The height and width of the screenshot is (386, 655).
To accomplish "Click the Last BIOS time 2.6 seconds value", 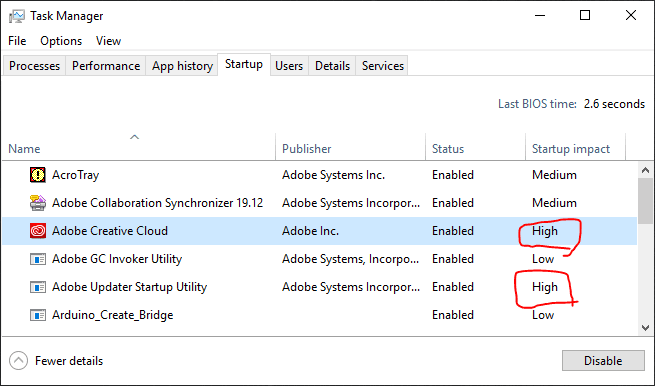I will [x=614, y=104].
